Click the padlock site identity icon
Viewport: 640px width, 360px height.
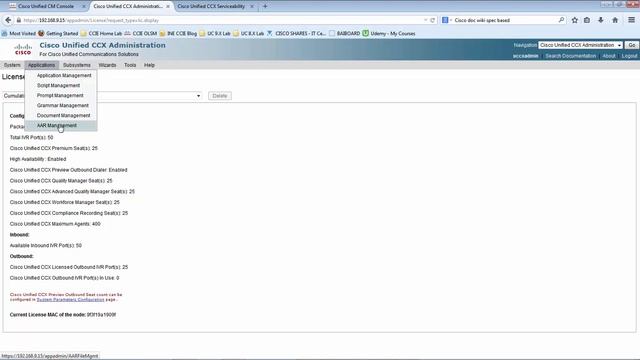click(18, 20)
